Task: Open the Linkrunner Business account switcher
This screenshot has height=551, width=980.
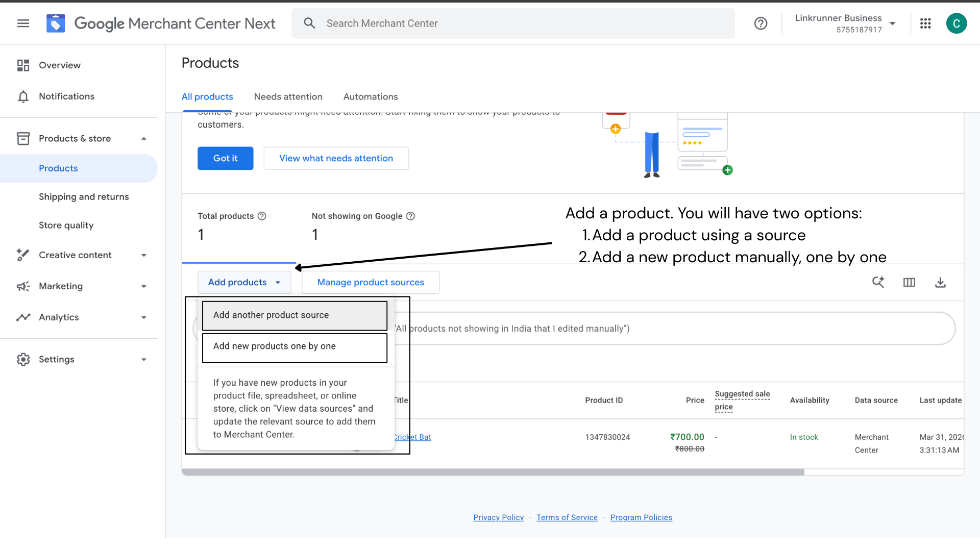Action: (x=845, y=23)
